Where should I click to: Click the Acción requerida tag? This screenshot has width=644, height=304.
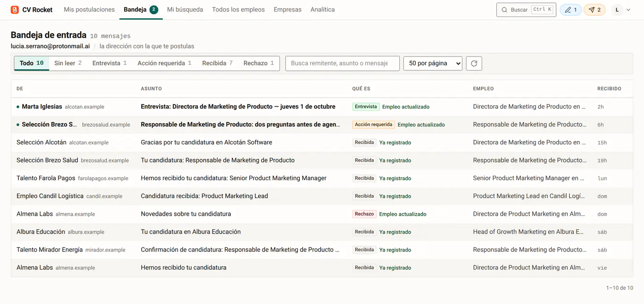(x=374, y=125)
